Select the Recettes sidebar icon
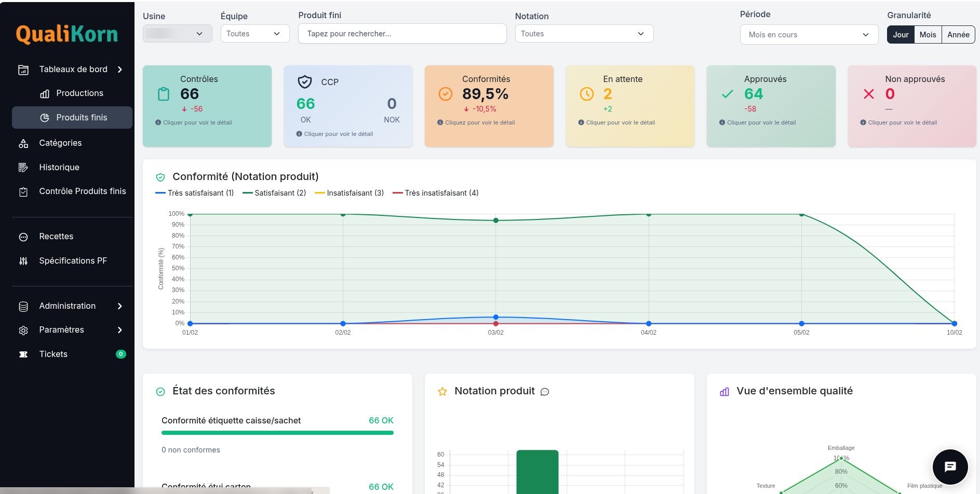 (23, 237)
